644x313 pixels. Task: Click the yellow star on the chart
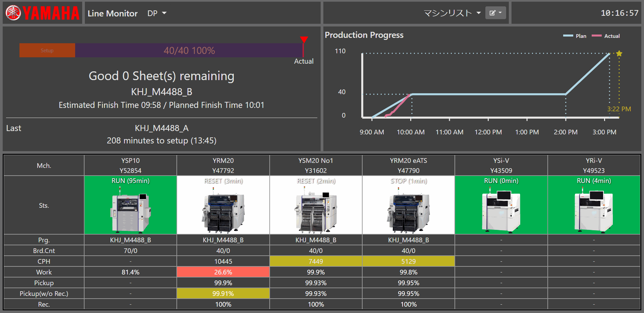pyautogui.click(x=619, y=53)
